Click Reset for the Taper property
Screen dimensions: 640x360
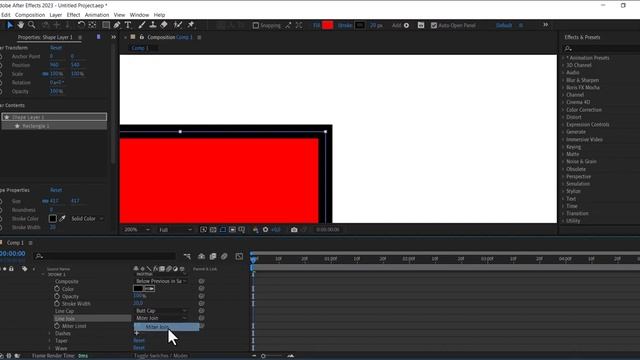click(x=139, y=340)
